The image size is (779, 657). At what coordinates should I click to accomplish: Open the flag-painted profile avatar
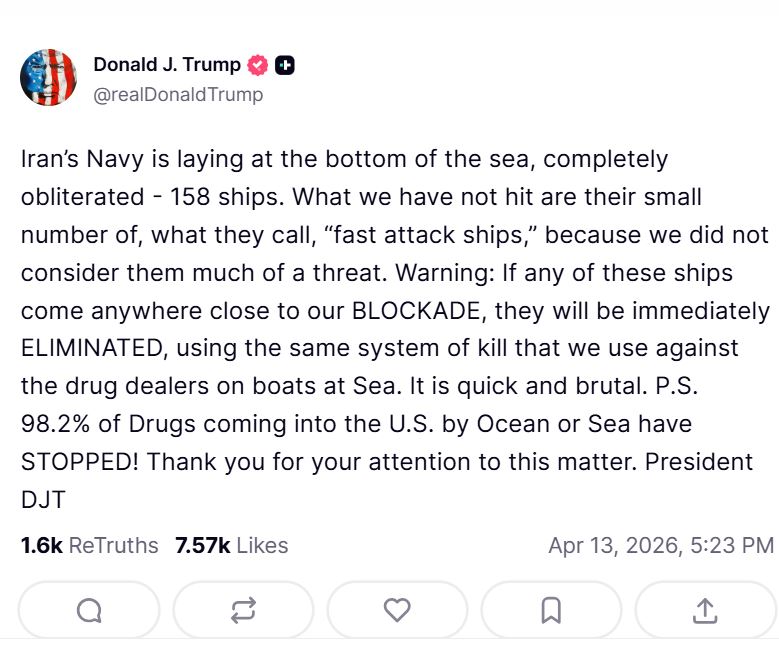click(x=48, y=77)
